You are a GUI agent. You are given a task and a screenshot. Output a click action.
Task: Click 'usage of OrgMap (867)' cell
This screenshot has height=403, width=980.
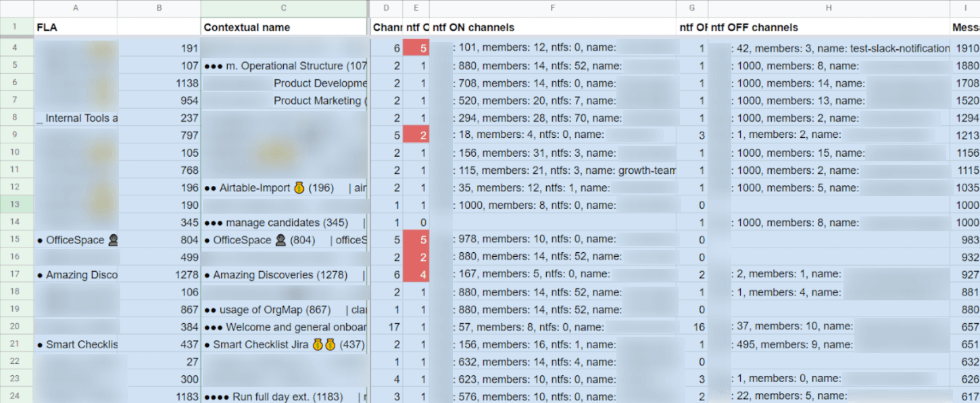(x=284, y=310)
